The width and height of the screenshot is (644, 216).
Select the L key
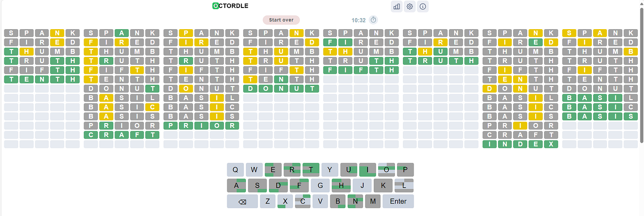point(404,186)
